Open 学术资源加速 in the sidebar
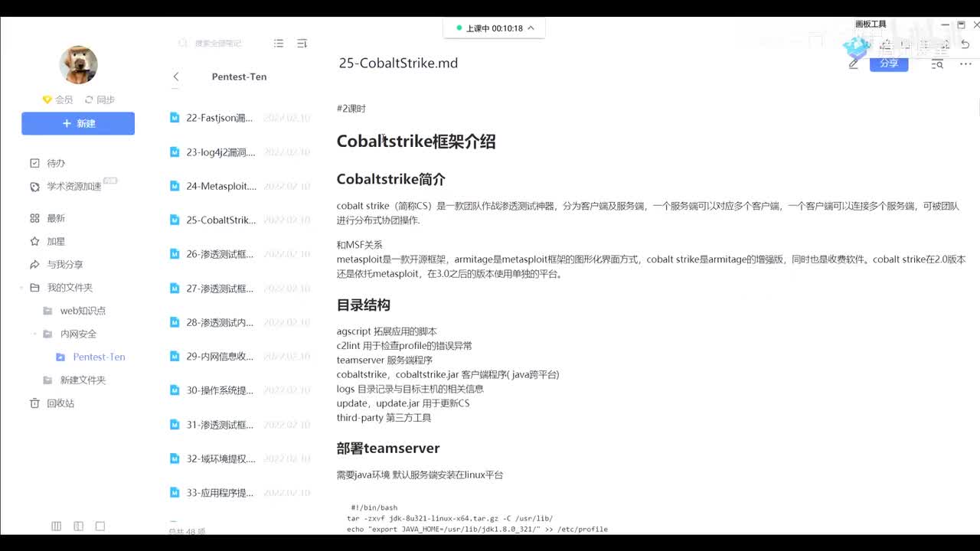 [73, 187]
